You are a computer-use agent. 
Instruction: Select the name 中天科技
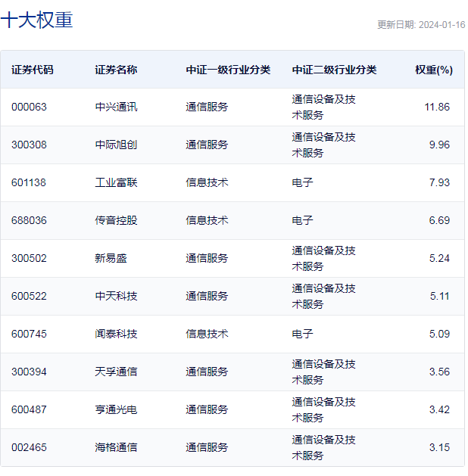tap(116, 296)
